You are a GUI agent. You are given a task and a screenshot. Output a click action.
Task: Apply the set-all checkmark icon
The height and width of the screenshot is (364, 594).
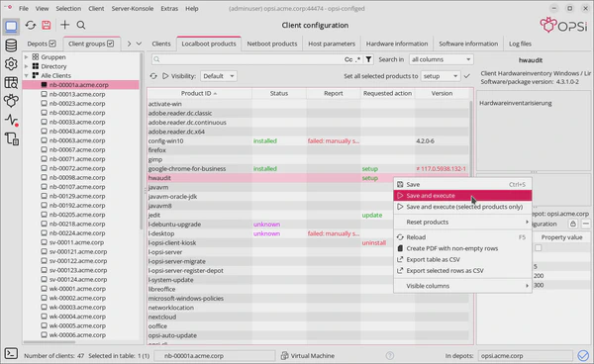point(467,76)
